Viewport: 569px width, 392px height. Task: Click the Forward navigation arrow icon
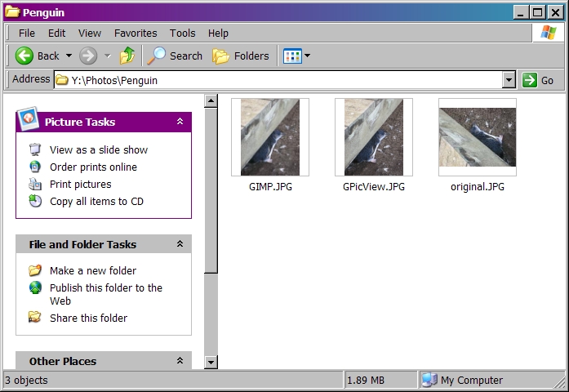tap(88, 56)
